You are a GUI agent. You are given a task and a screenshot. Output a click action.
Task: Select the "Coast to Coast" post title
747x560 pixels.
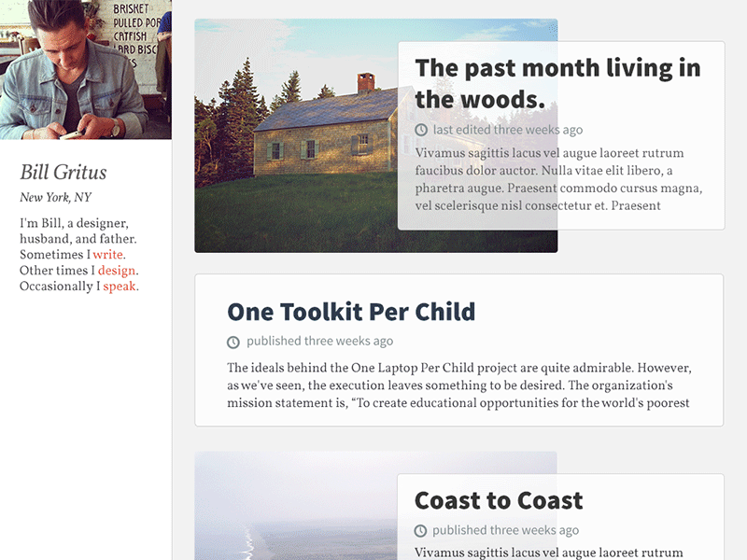[x=499, y=500]
